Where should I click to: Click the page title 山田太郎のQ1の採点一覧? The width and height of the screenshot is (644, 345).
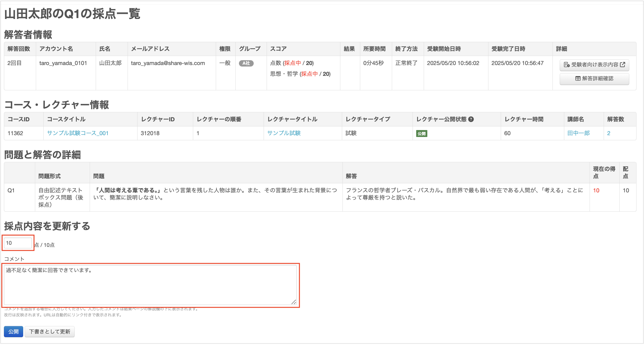(x=72, y=14)
